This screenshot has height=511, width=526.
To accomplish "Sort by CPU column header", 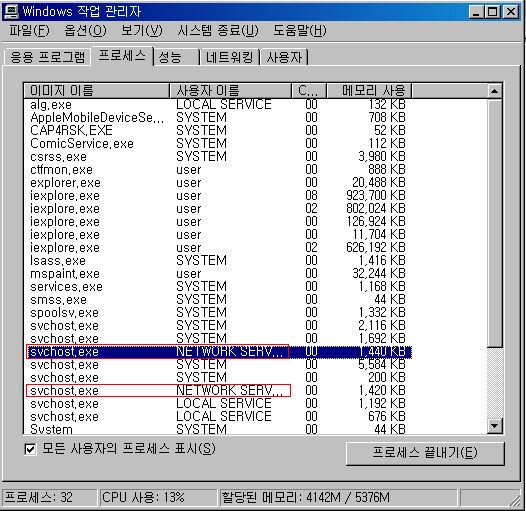I will 309,91.
